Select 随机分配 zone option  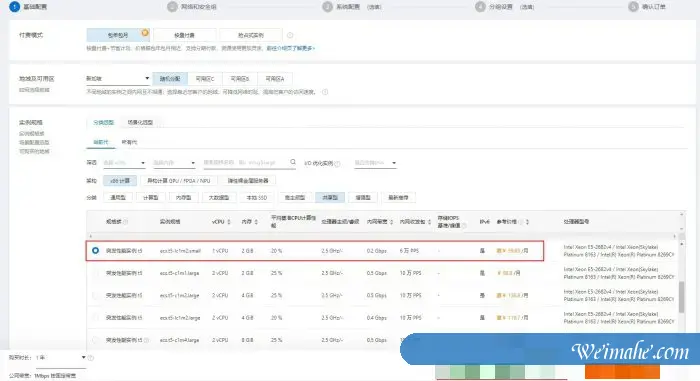pos(170,79)
